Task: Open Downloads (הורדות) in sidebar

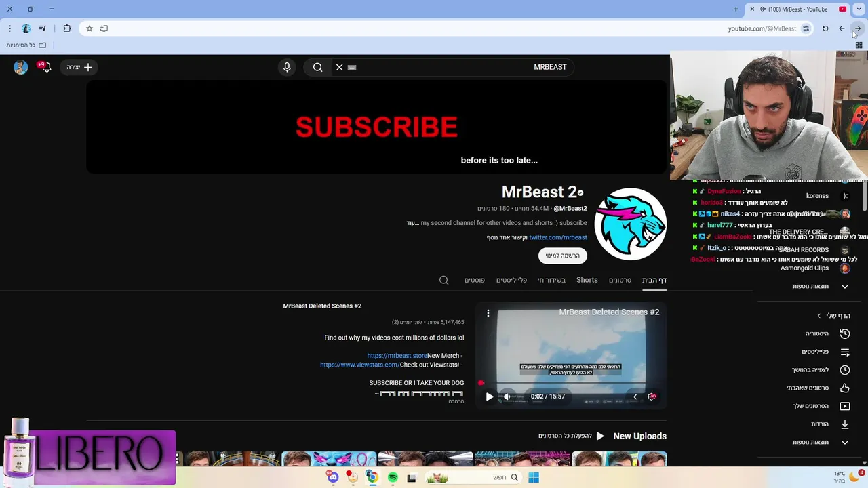Action: (830, 424)
